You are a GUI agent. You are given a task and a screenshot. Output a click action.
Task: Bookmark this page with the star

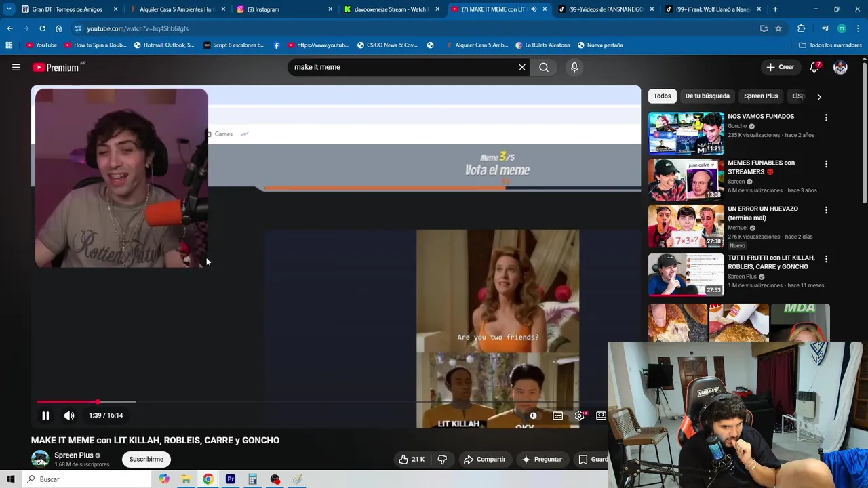[778, 28]
